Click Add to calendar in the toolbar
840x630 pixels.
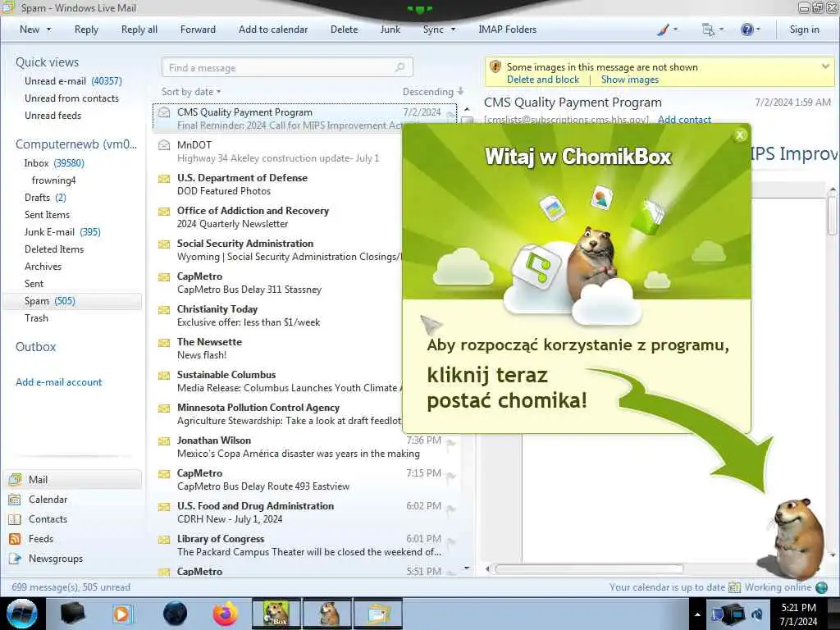[273, 30]
